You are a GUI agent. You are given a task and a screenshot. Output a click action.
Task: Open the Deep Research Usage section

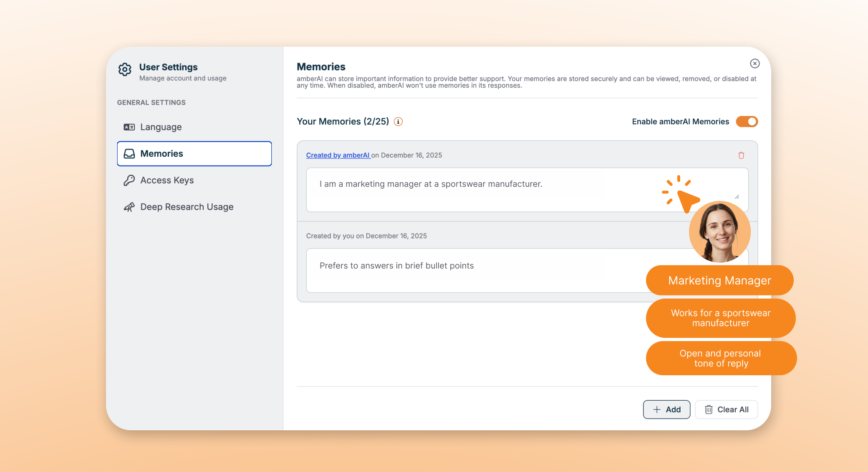tap(187, 207)
